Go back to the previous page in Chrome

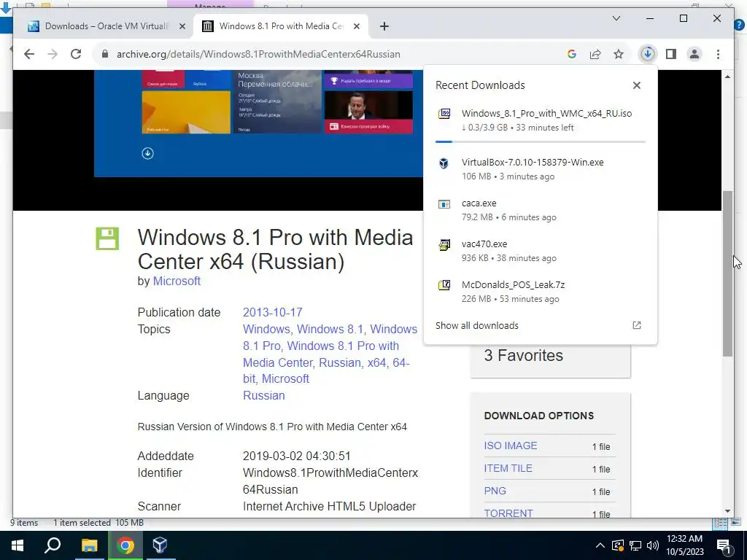29,54
